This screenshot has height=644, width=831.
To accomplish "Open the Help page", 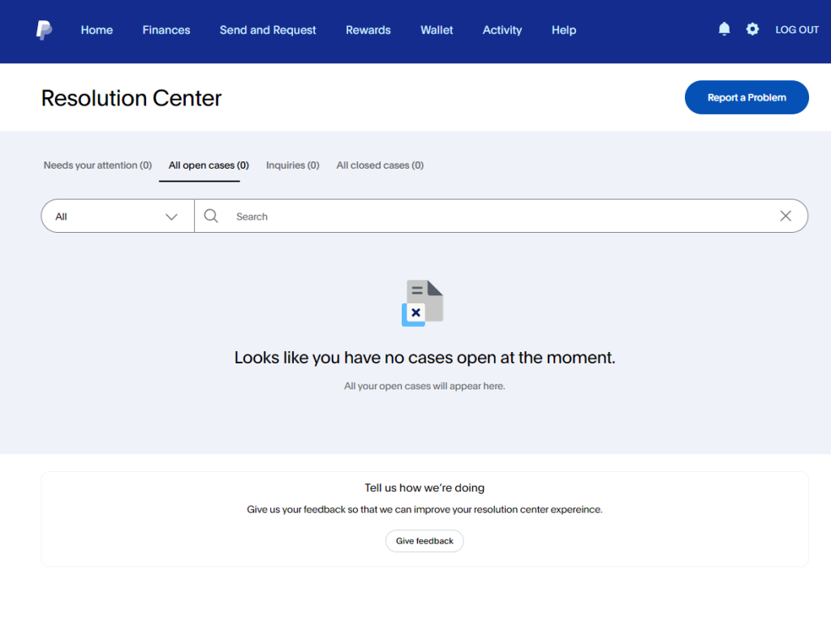I will point(563,30).
